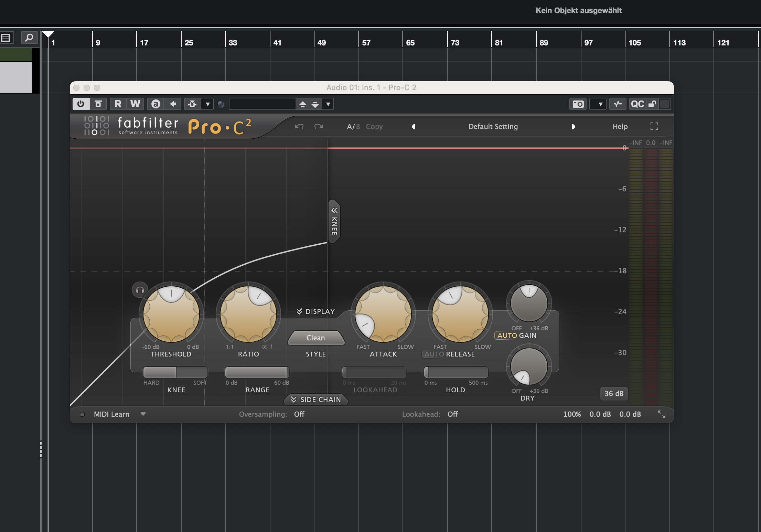The height and width of the screenshot is (532, 761).
Task: Open the side-chain routing dropdown arrow
Action: click(x=207, y=104)
